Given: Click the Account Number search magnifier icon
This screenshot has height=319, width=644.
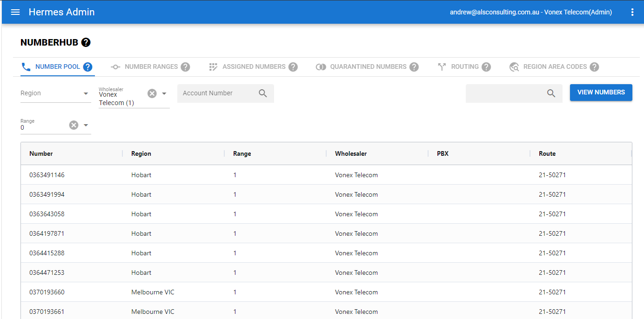Looking at the screenshot, I should click(263, 93).
